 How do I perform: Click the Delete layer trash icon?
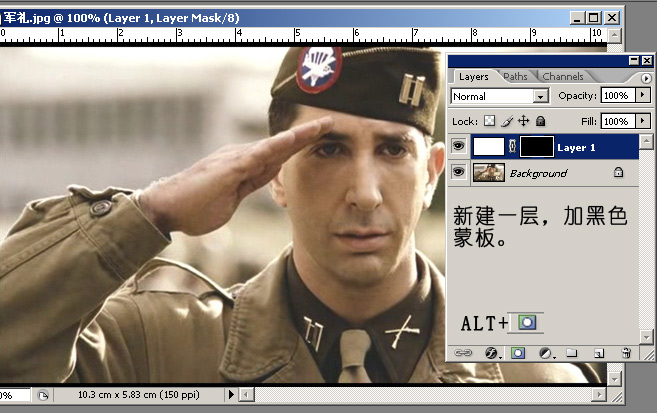point(626,353)
